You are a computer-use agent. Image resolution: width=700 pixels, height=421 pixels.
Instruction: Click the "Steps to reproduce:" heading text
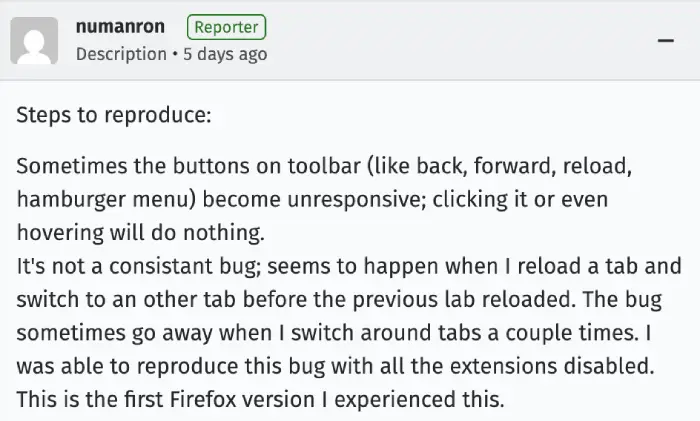pyautogui.click(x=113, y=114)
